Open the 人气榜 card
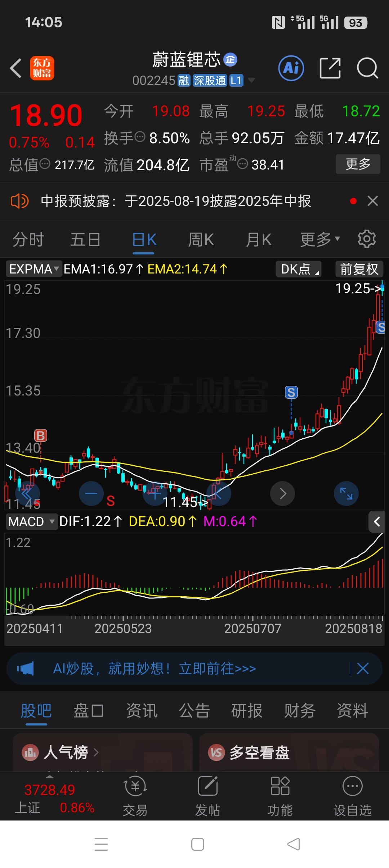The width and height of the screenshot is (389, 868). (x=103, y=752)
